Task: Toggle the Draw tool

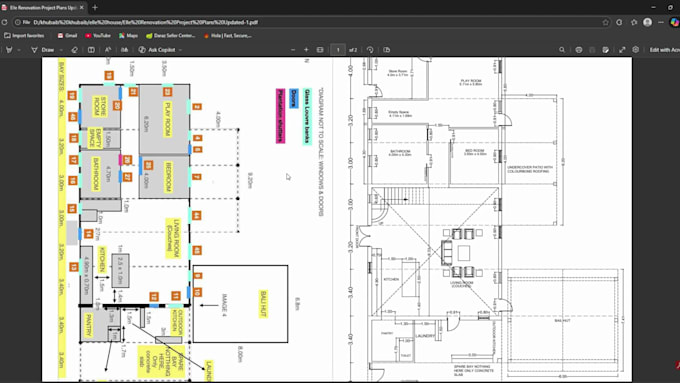Action: (x=43, y=50)
